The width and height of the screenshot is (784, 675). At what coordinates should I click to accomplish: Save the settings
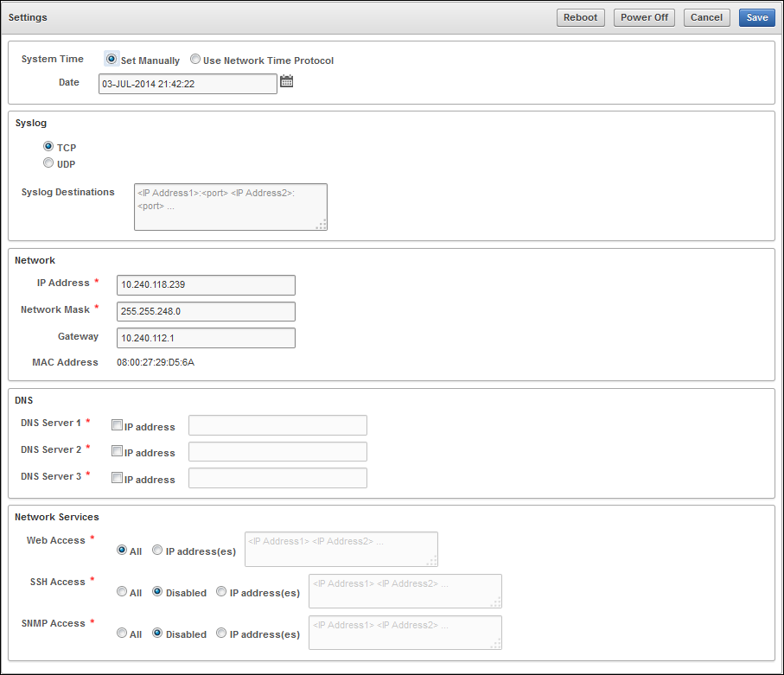[x=757, y=17]
